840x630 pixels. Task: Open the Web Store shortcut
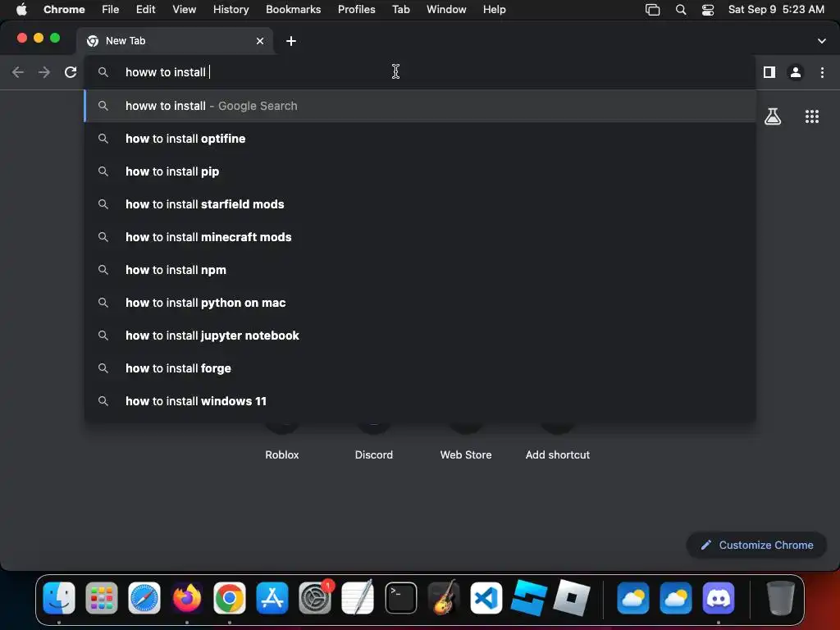466,454
